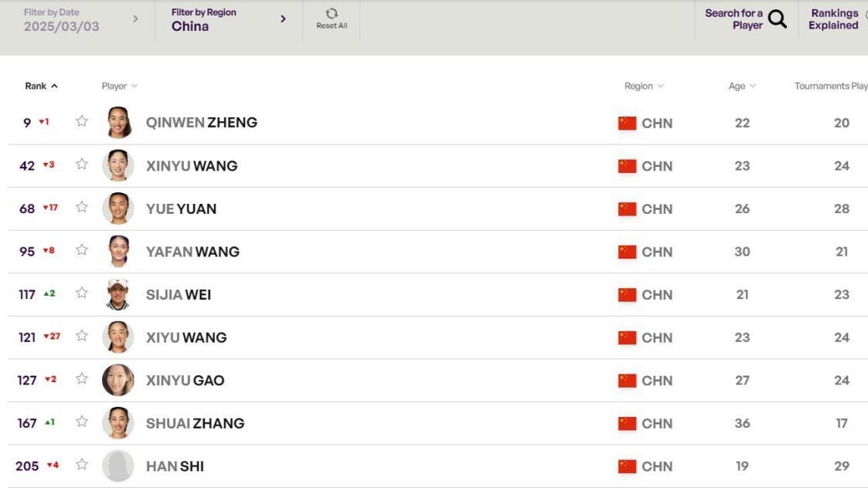The height and width of the screenshot is (488, 868).
Task: Click the star icon beside Sijia Wei
Action: 82,293
